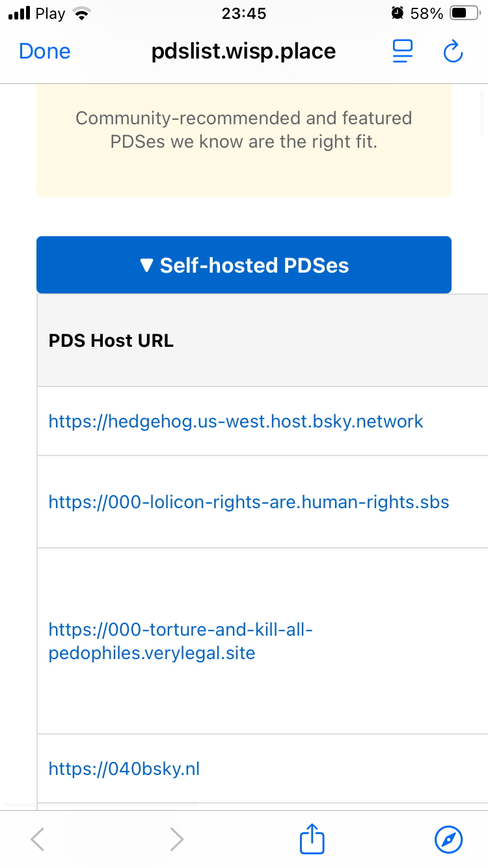This screenshot has width=488, height=868.
Task: Tap the pdslist.wisp.place address title
Action: pyautogui.click(x=243, y=51)
